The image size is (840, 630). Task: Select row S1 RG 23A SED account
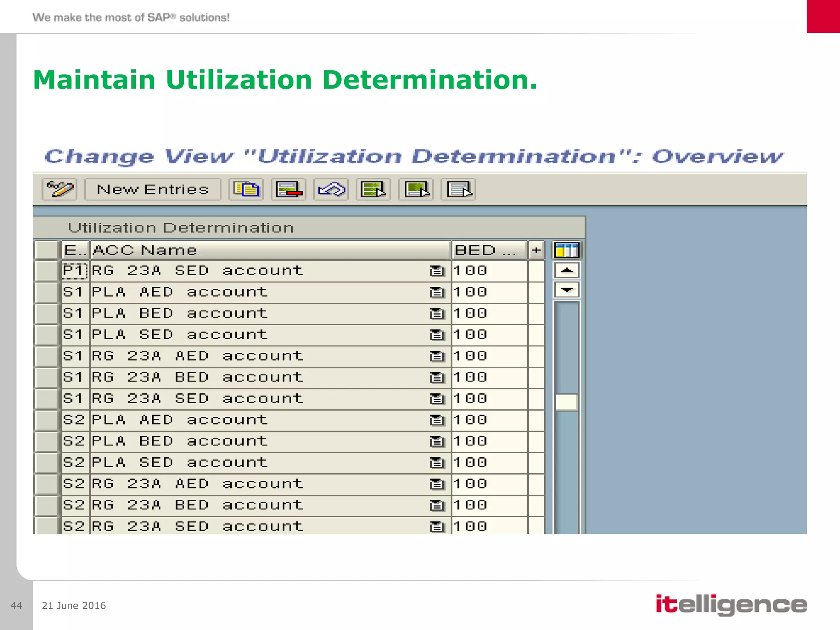coord(46,399)
